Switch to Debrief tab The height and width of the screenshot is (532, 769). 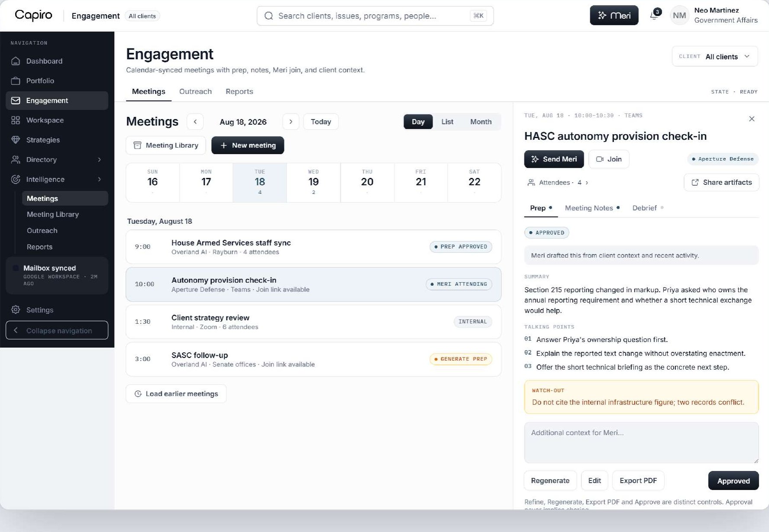[x=648, y=208]
